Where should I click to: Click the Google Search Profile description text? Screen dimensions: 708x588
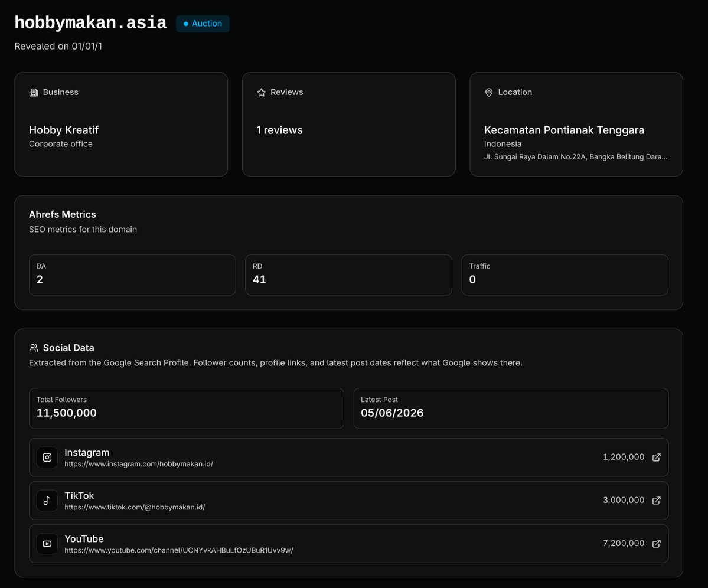(x=275, y=363)
